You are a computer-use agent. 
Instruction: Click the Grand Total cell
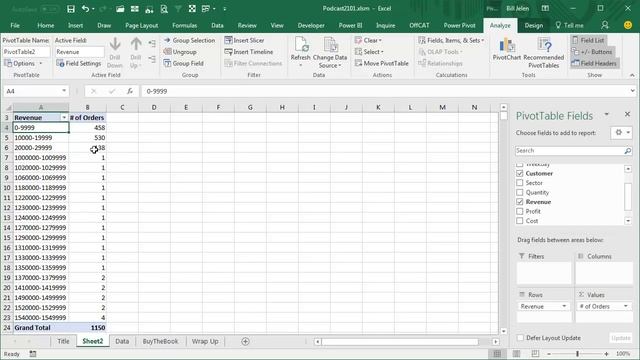pos(41,327)
